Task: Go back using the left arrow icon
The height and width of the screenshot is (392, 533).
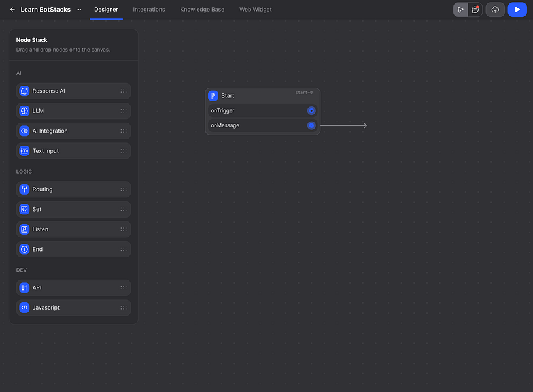Action: coord(12,10)
